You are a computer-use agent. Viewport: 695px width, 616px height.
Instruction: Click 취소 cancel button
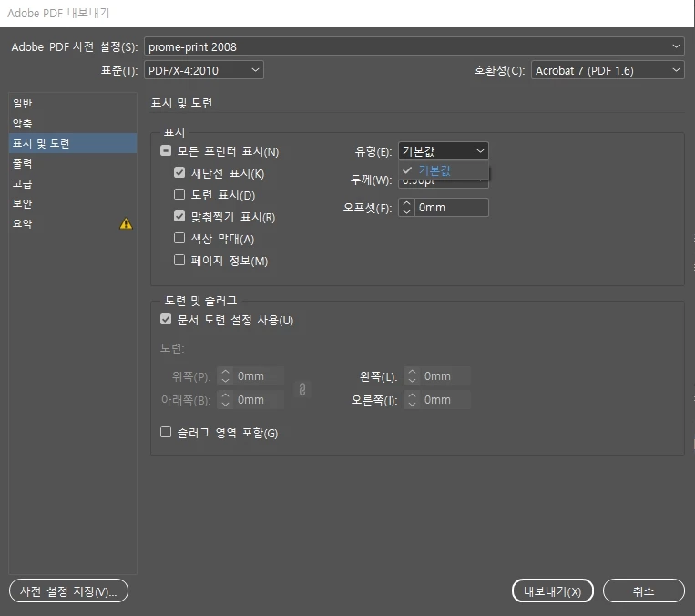pyautogui.click(x=643, y=590)
